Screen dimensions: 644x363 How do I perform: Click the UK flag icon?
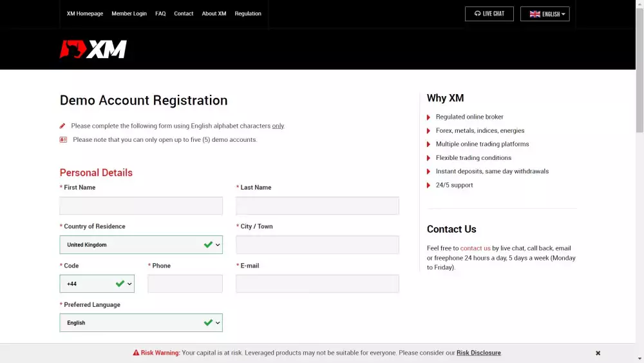point(535,14)
